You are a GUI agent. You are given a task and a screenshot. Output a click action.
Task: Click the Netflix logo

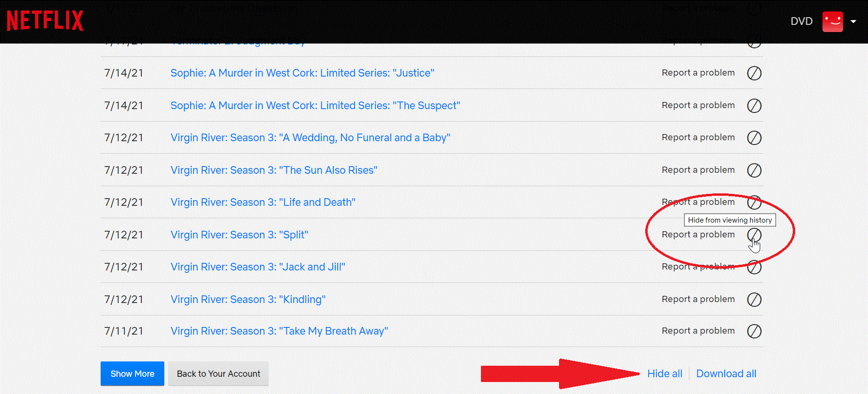tap(45, 21)
